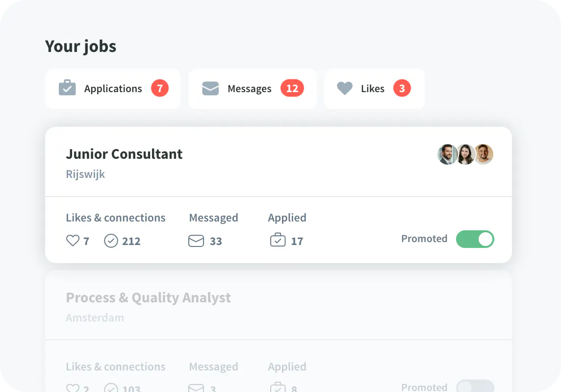
Task: Click the first candidate avatar
Action: [x=447, y=154]
